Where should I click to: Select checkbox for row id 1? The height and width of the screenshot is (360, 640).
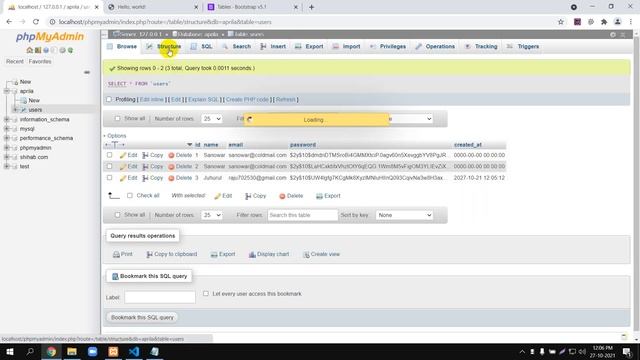click(109, 155)
